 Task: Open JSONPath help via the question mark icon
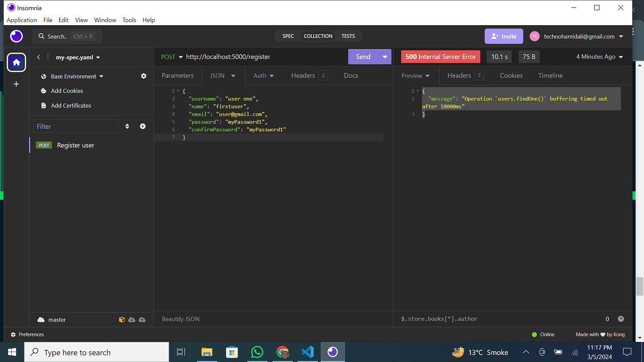pyautogui.click(x=621, y=319)
